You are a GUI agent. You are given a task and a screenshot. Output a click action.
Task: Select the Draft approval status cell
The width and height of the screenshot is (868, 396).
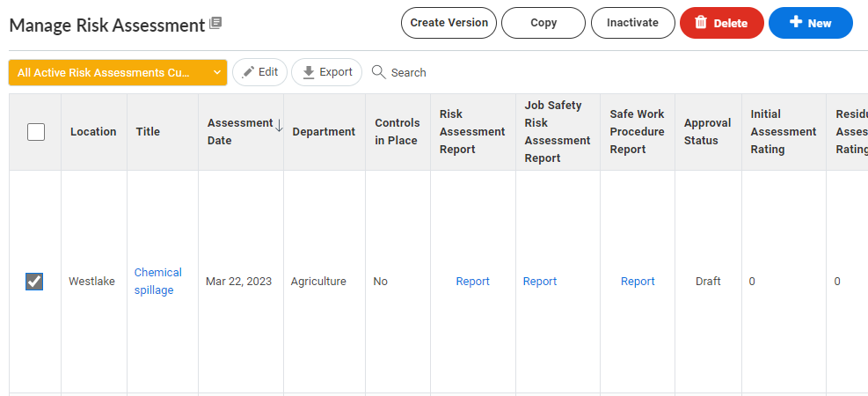point(708,282)
